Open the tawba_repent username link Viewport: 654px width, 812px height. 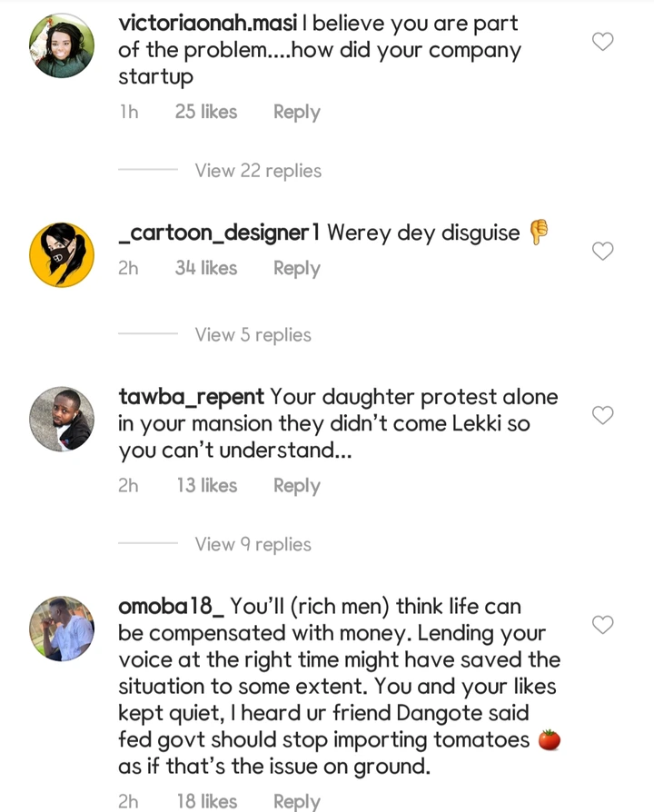tap(191, 398)
